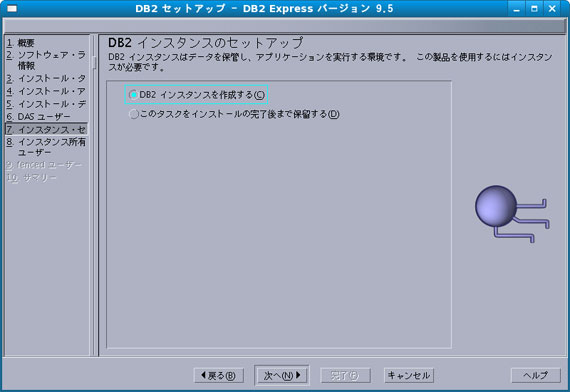
Task: Click the キャンセル button
Action: point(409,375)
